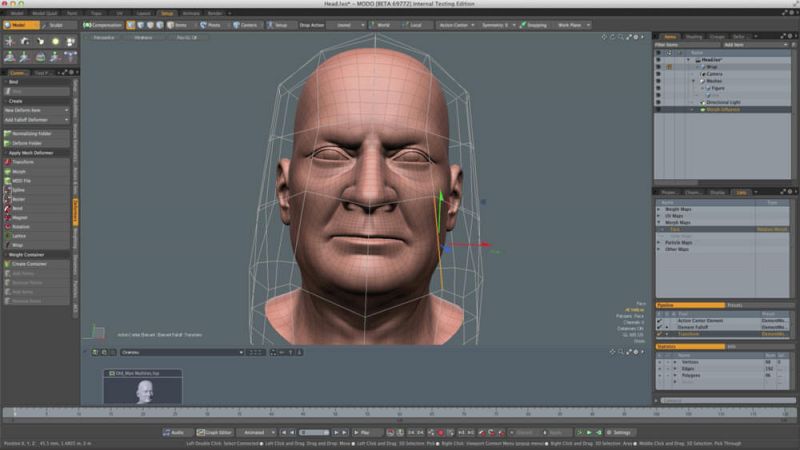Open the Graph Editor
The width and height of the screenshot is (800, 450).
[215, 432]
